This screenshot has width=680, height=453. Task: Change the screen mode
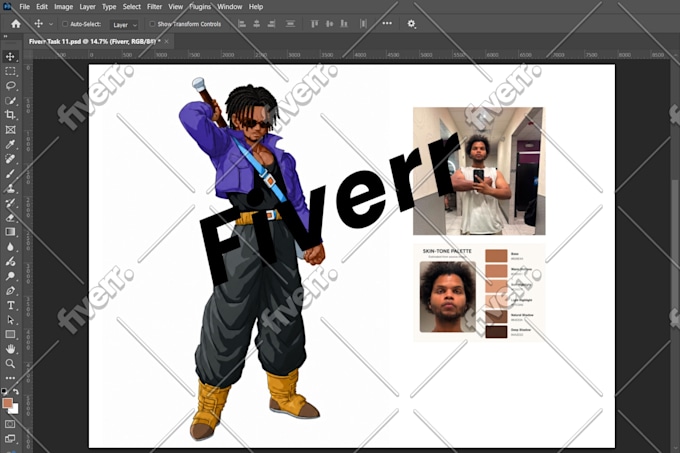10,439
